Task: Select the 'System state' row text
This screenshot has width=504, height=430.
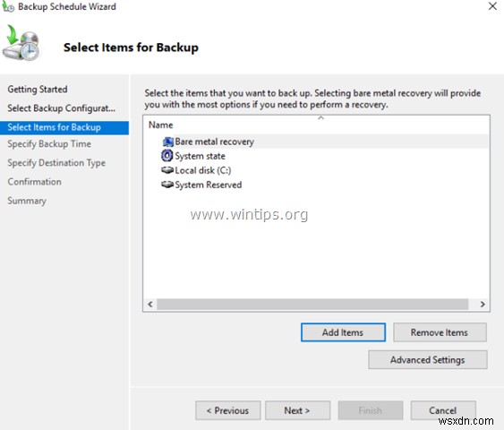Action: (x=200, y=156)
